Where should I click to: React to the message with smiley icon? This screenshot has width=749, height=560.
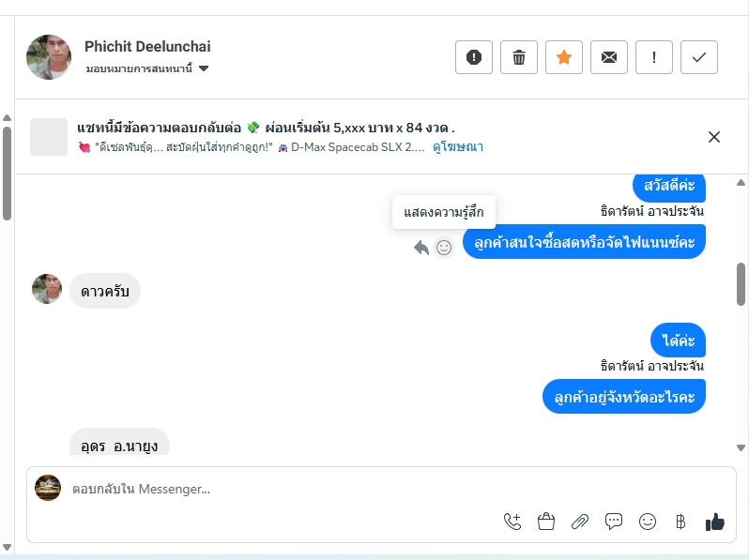click(x=444, y=248)
